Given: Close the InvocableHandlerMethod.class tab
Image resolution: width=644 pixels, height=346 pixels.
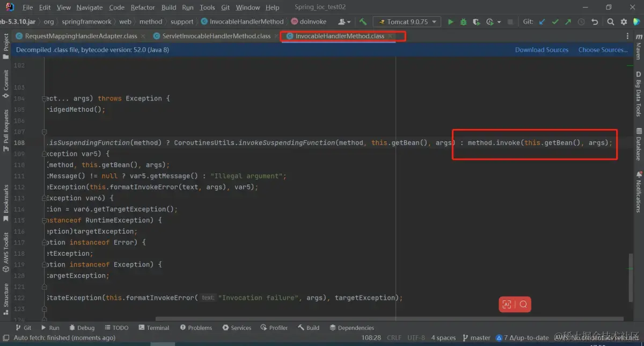Looking at the screenshot, I should 391,36.
